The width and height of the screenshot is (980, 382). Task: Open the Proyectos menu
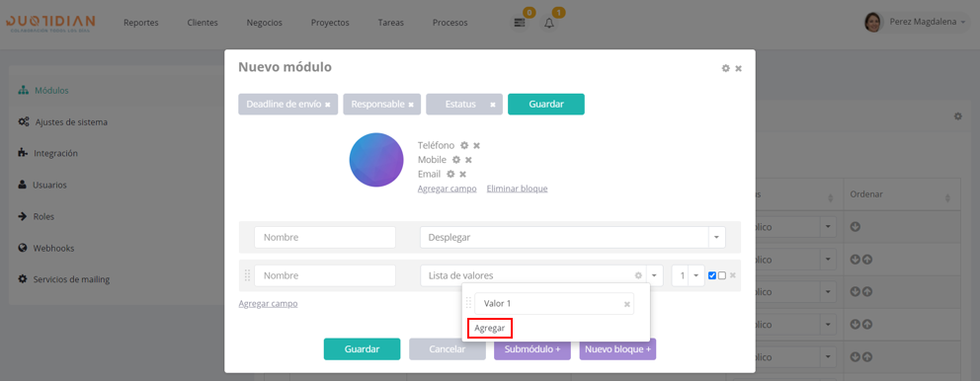330,23
